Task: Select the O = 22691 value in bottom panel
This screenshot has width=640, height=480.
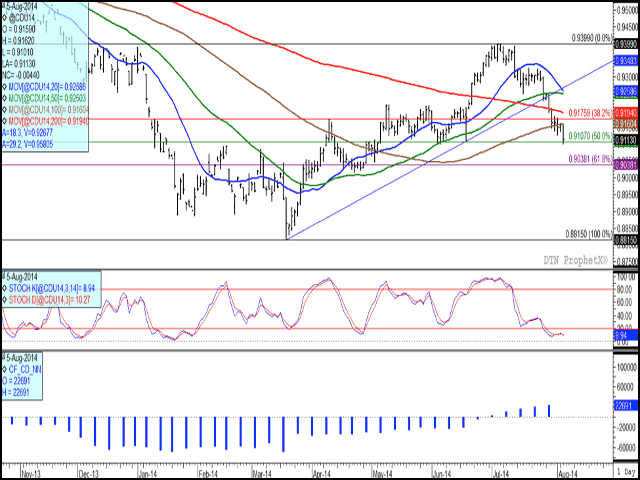Action: pyautogui.click(x=16, y=381)
